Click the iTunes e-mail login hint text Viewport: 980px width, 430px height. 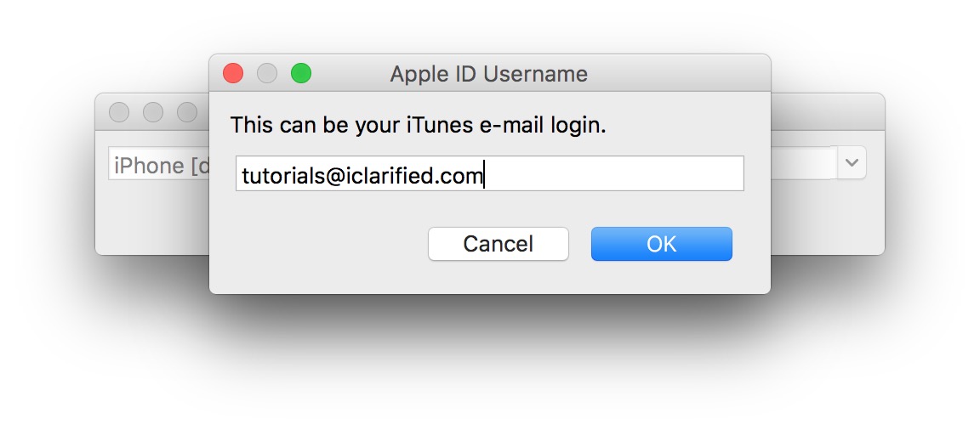[418, 126]
